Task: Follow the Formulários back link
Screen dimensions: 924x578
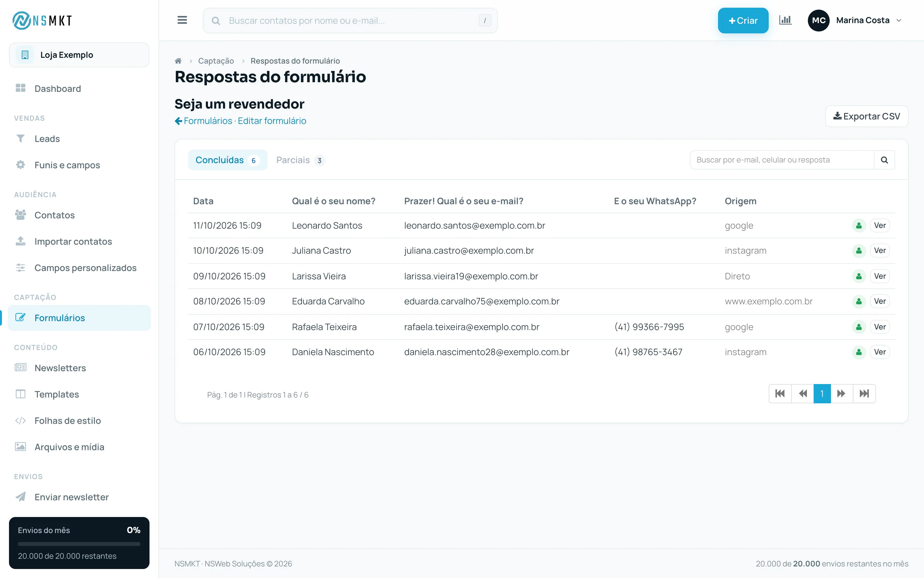Action: [x=203, y=121]
